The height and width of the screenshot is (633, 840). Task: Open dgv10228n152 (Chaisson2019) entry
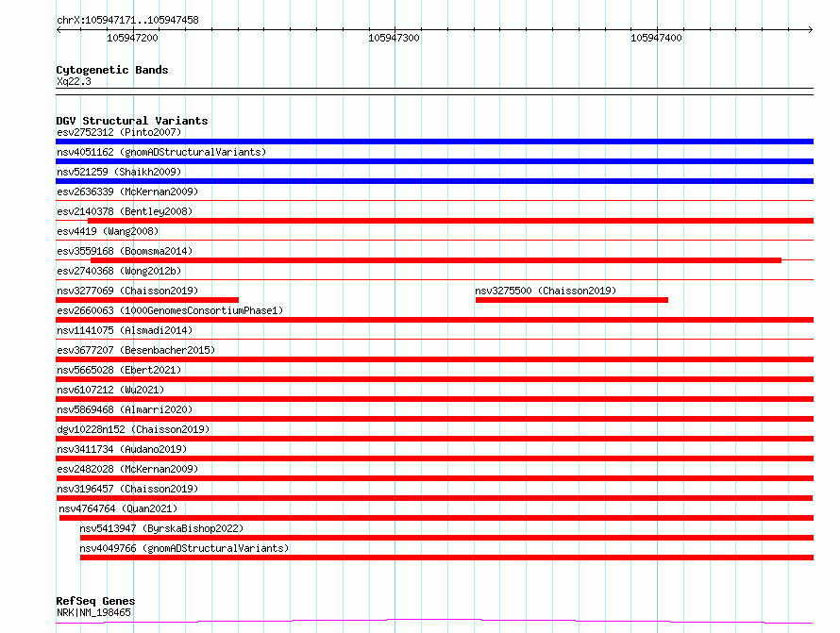coord(133,429)
